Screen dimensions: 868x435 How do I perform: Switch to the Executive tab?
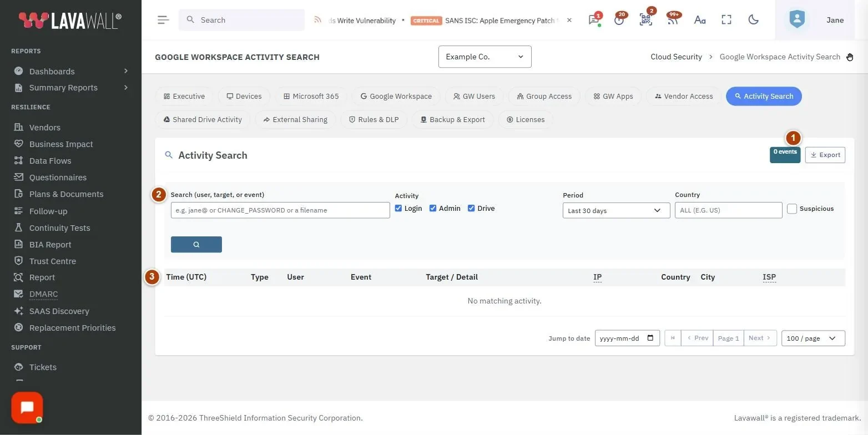(184, 96)
